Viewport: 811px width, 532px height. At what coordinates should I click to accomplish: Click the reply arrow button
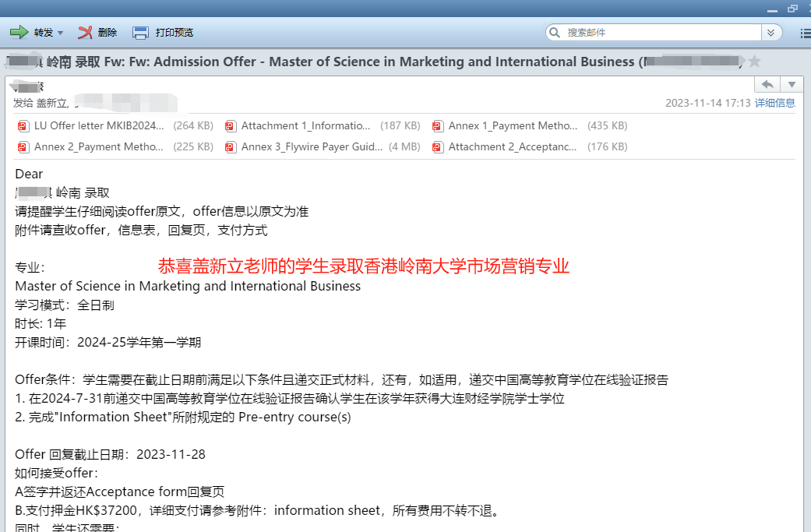coord(767,84)
